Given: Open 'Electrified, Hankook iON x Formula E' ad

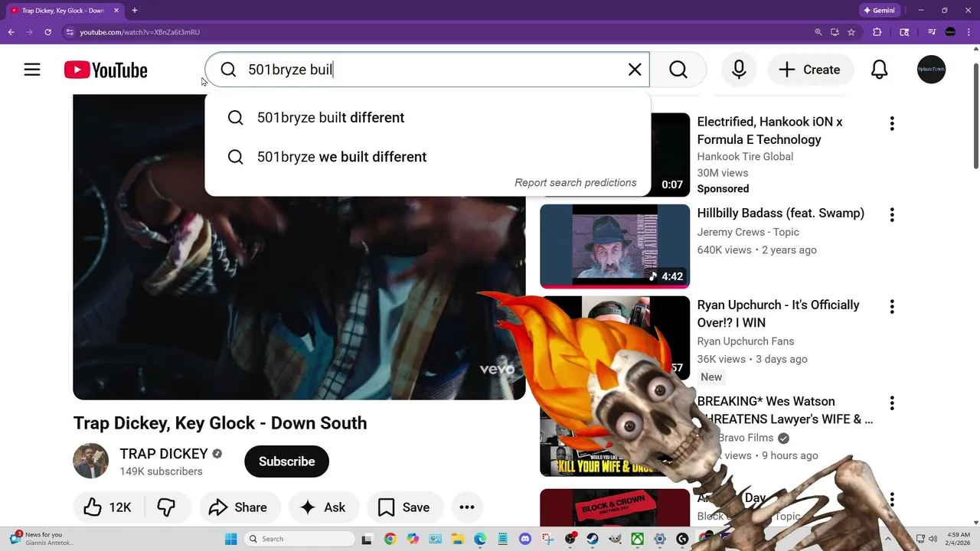Looking at the screenshot, I should (769, 131).
